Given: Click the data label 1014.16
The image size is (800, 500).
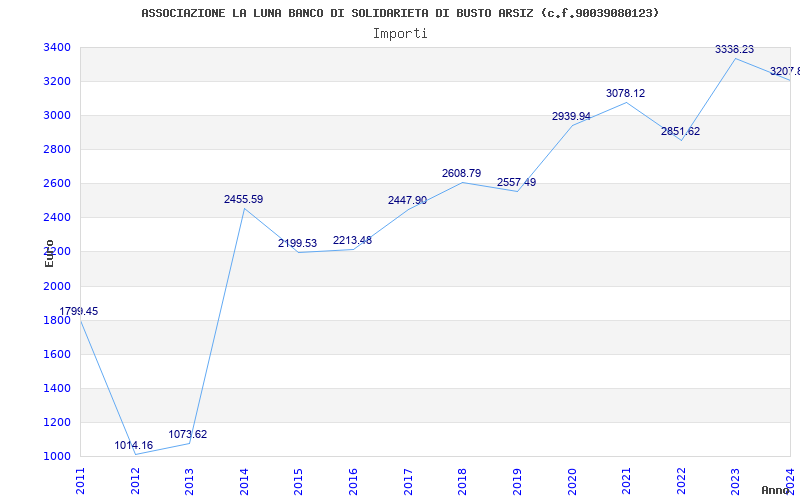Looking at the screenshot, I should (133, 445).
